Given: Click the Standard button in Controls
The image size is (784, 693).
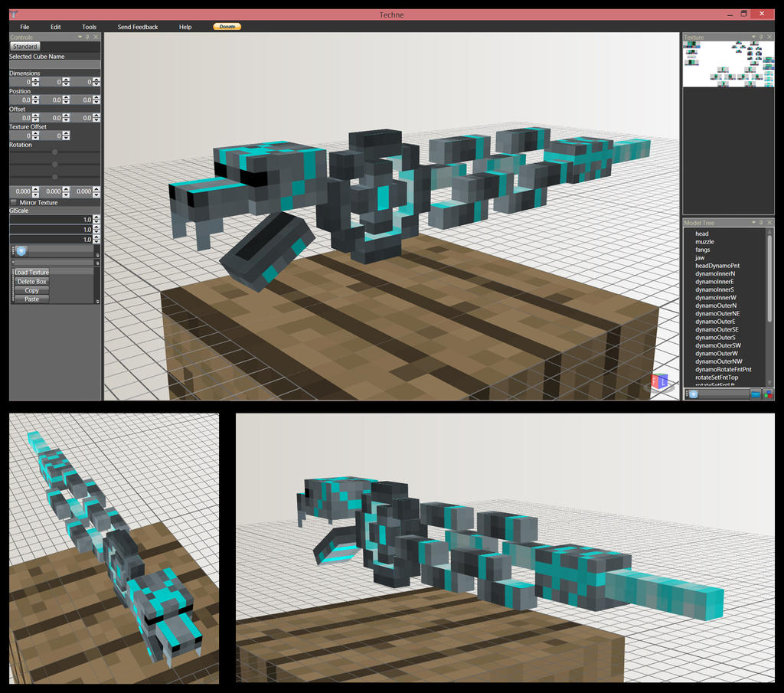Looking at the screenshot, I should point(25,47).
